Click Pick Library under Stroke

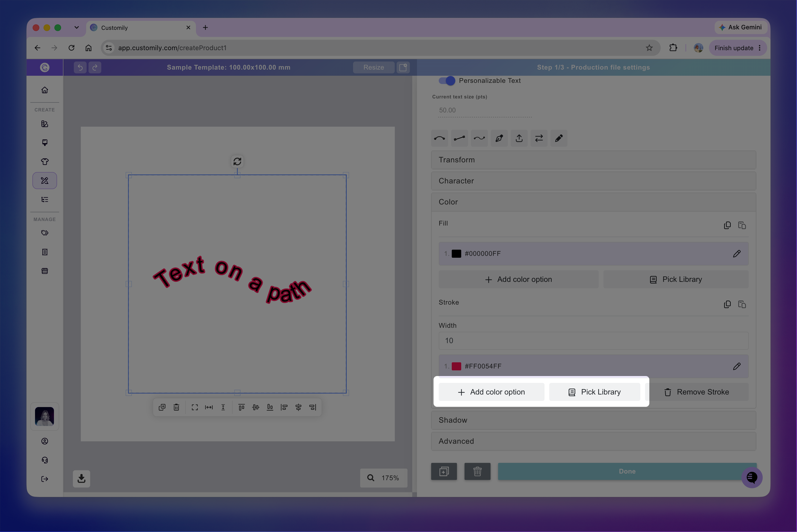tap(594, 392)
